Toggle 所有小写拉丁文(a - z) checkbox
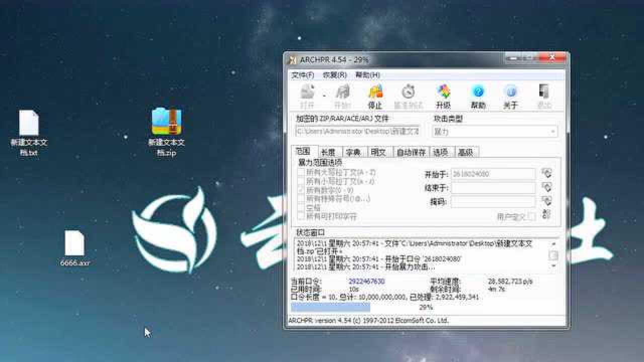This screenshot has width=644, height=362. click(301, 181)
